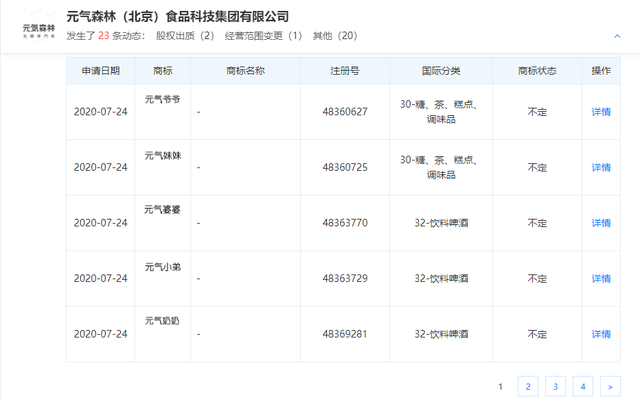
Task: Click trademark image 元气爷爷
Action: (162, 99)
